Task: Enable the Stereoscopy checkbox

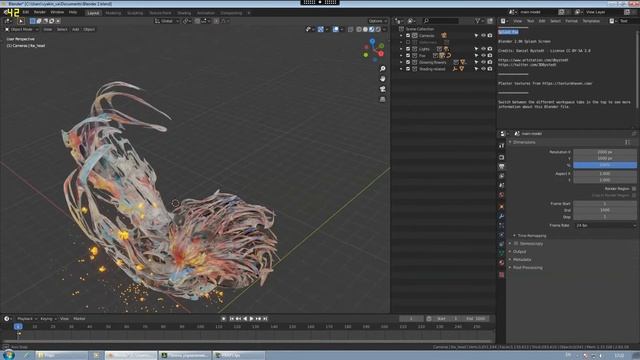Action: tap(516, 243)
